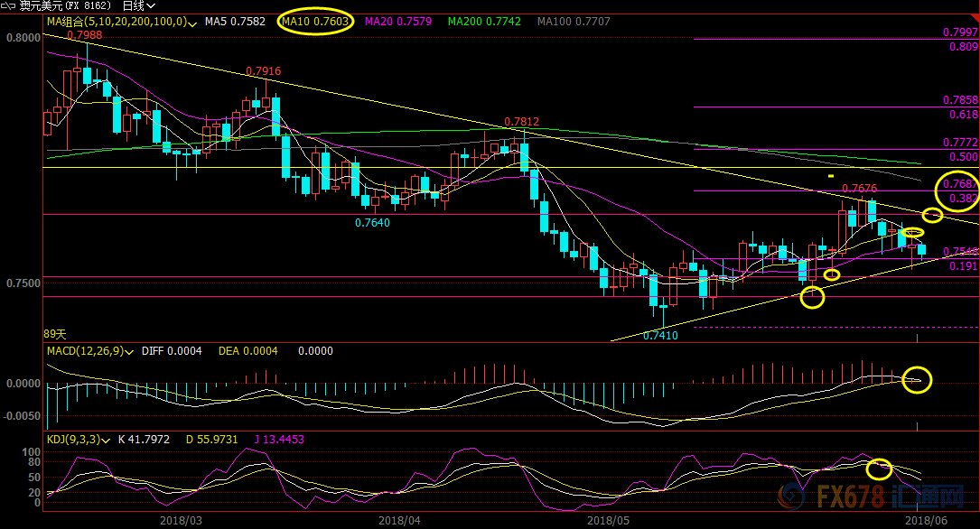Click the 0.7988 high price label

[x=84, y=35]
